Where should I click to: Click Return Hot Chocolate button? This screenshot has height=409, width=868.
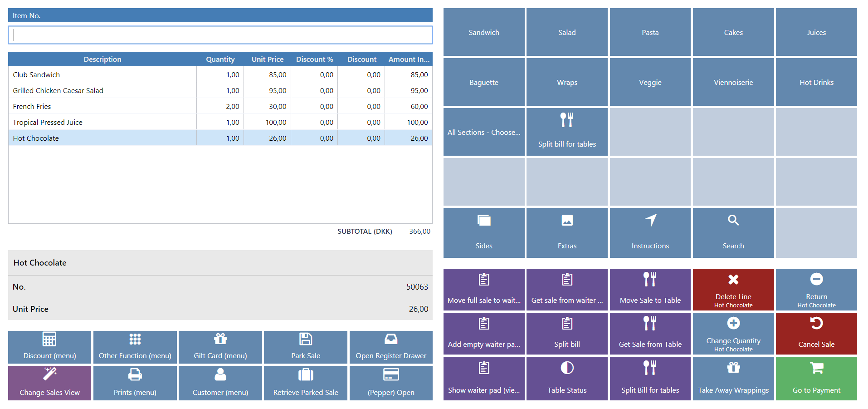(816, 290)
